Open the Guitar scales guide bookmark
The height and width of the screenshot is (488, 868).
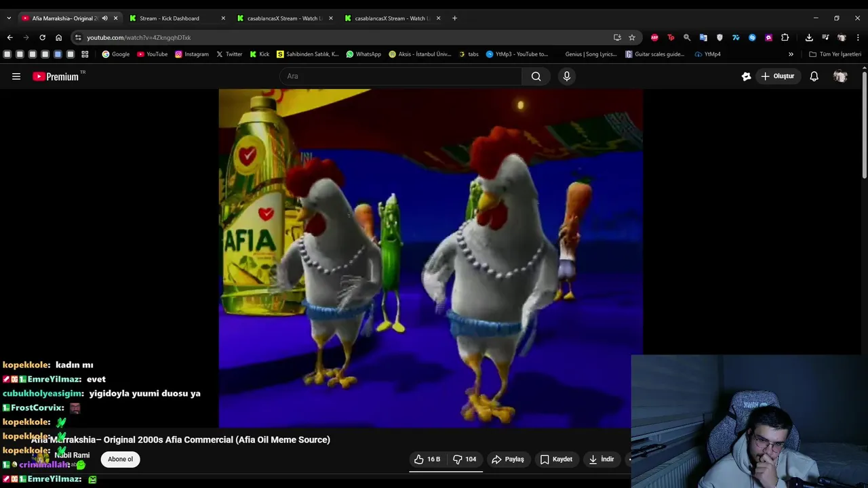[x=655, y=54]
